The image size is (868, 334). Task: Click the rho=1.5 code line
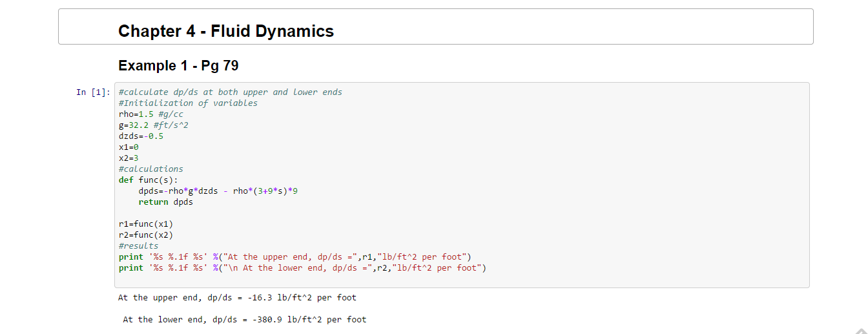tap(151, 114)
